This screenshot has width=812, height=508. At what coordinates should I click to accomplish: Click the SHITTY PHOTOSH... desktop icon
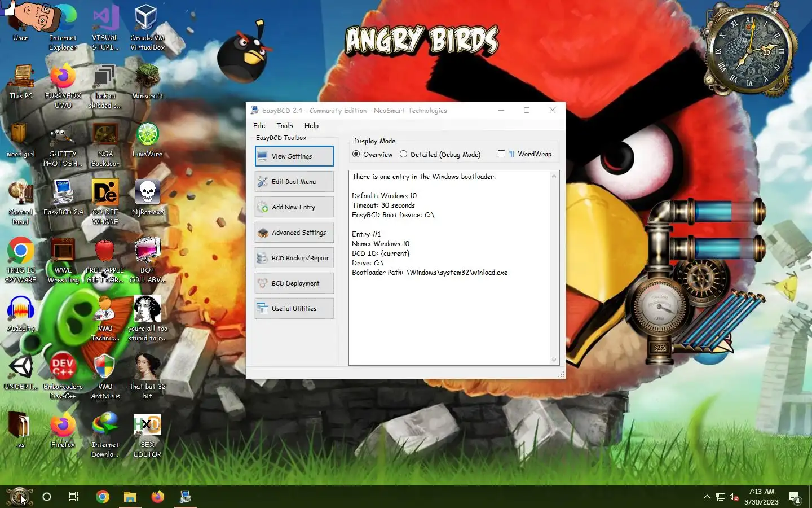click(x=63, y=145)
